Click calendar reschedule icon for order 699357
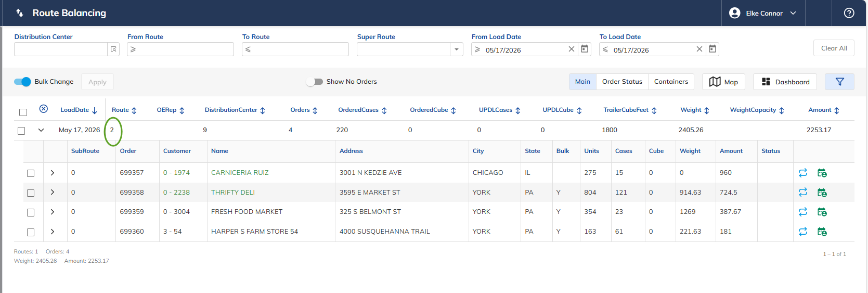This screenshot has width=868, height=293. click(822, 173)
